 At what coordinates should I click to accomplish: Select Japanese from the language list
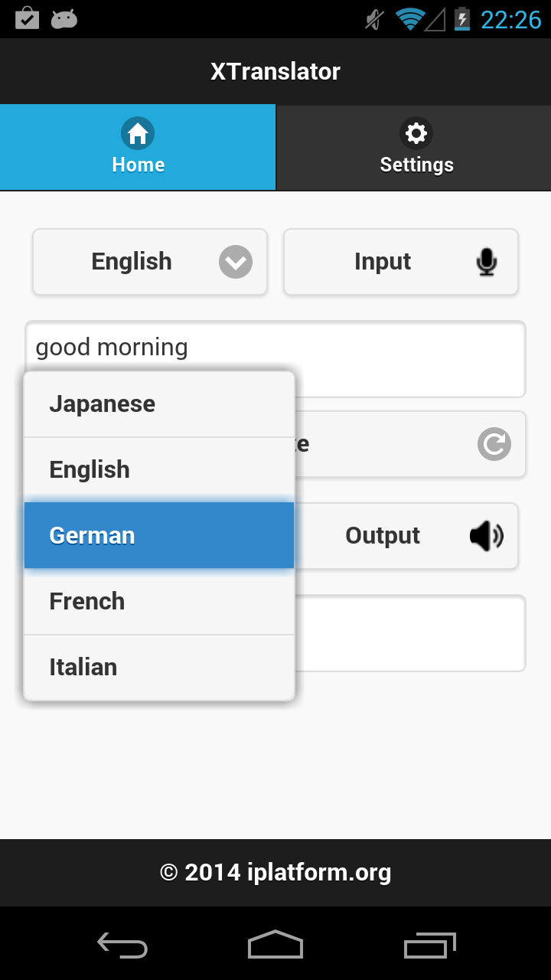coord(159,404)
